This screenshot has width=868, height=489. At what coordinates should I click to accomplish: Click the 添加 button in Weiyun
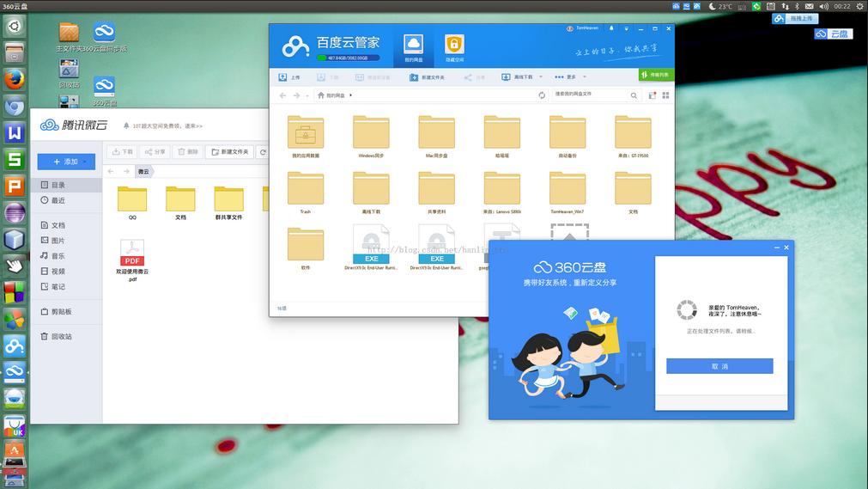click(x=66, y=162)
